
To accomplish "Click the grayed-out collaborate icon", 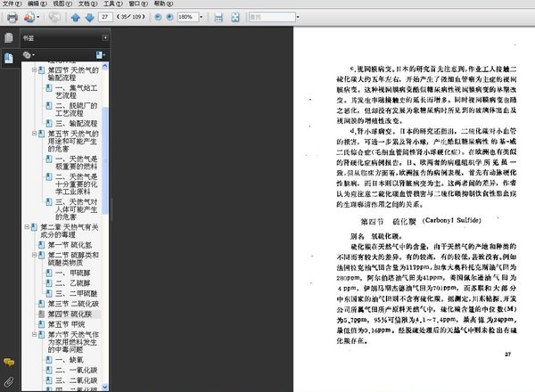I will [54, 17].
